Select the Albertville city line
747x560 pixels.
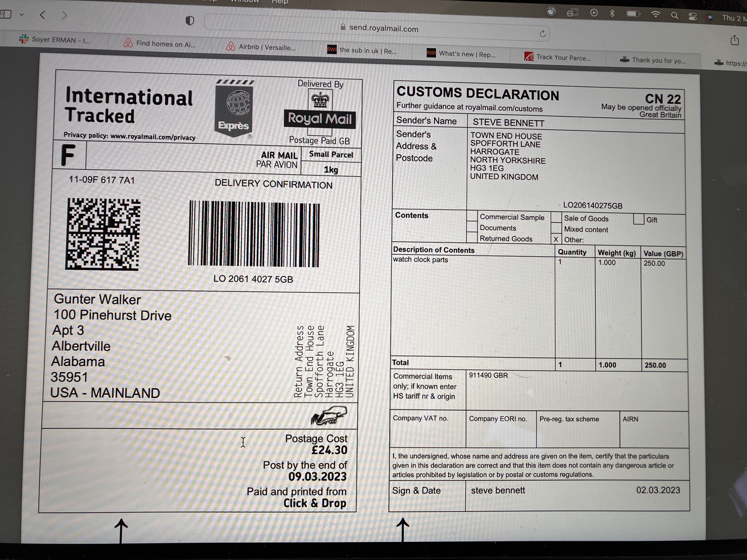(x=81, y=346)
